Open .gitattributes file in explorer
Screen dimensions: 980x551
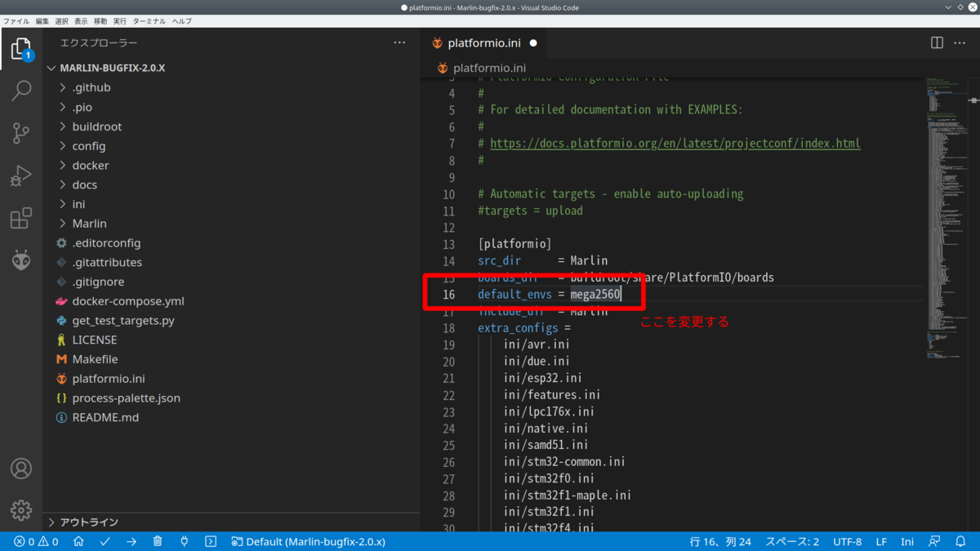click(x=107, y=263)
